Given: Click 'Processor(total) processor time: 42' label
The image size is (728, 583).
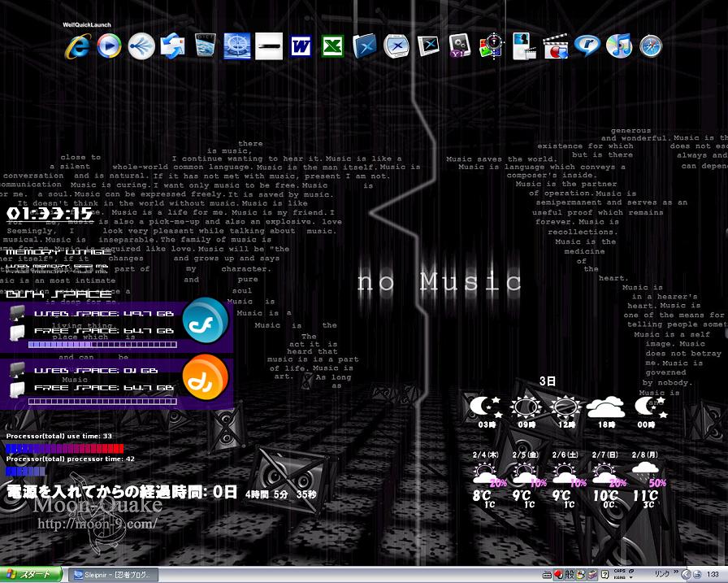Looking at the screenshot, I should coord(71,459).
